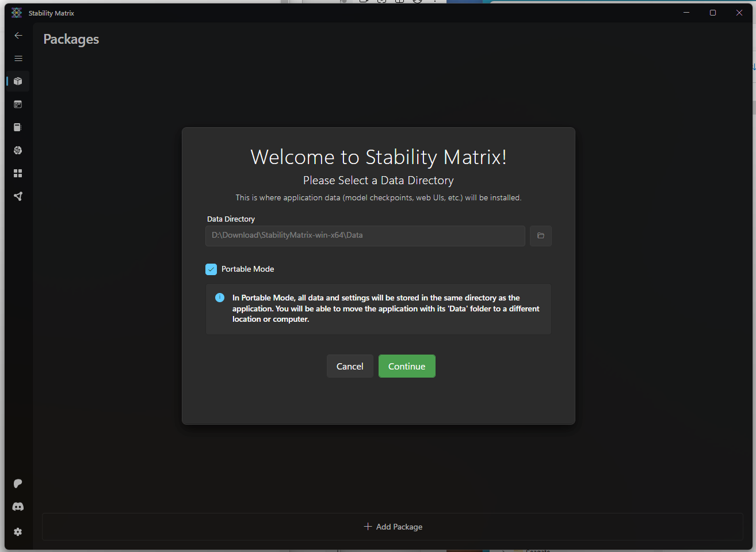Open the Checkpoint Manager in sidebar
The width and height of the screenshot is (756, 552).
(18, 127)
